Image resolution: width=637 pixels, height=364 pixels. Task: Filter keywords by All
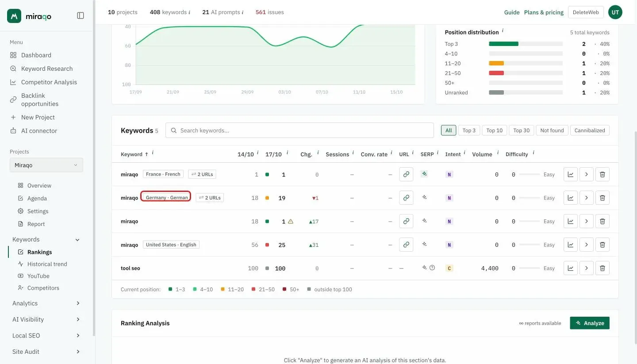449,130
